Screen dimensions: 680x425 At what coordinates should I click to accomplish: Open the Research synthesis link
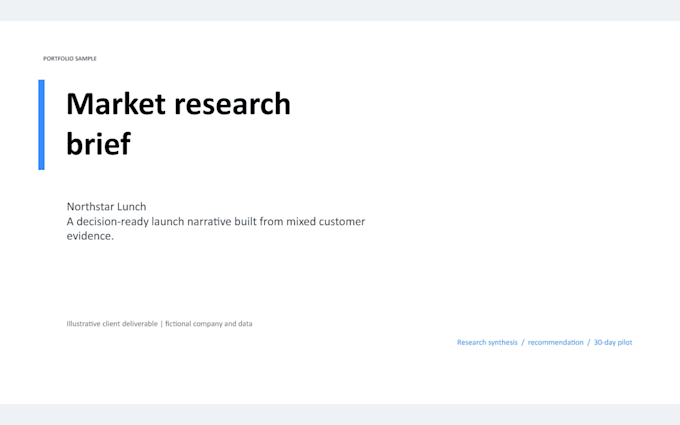tap(487, 342)
